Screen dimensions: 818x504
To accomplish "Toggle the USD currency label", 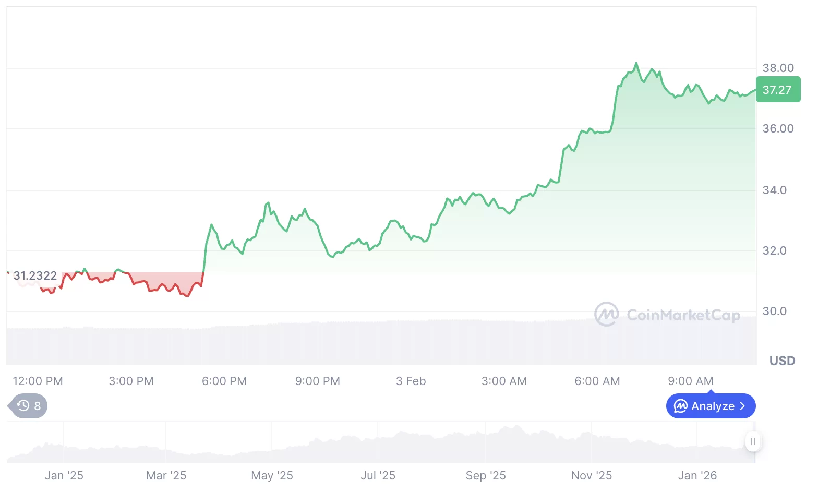I will 782,361.
